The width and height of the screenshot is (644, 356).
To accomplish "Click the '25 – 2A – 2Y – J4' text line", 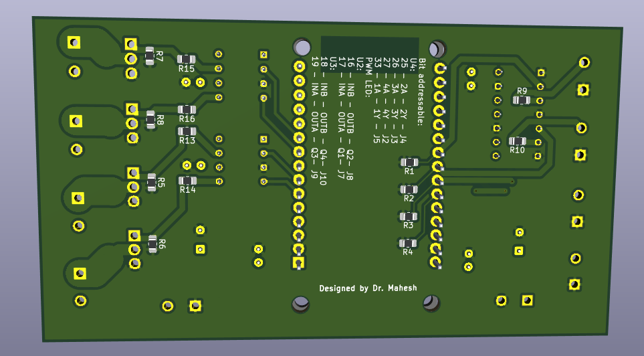I will [404, 100].
